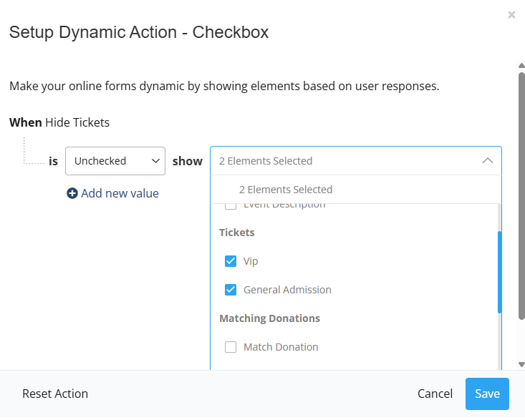Screen dimensions: 525x420
Task: Click the dialog's main vertical scrollbar
Action: [x=521, y=193]
